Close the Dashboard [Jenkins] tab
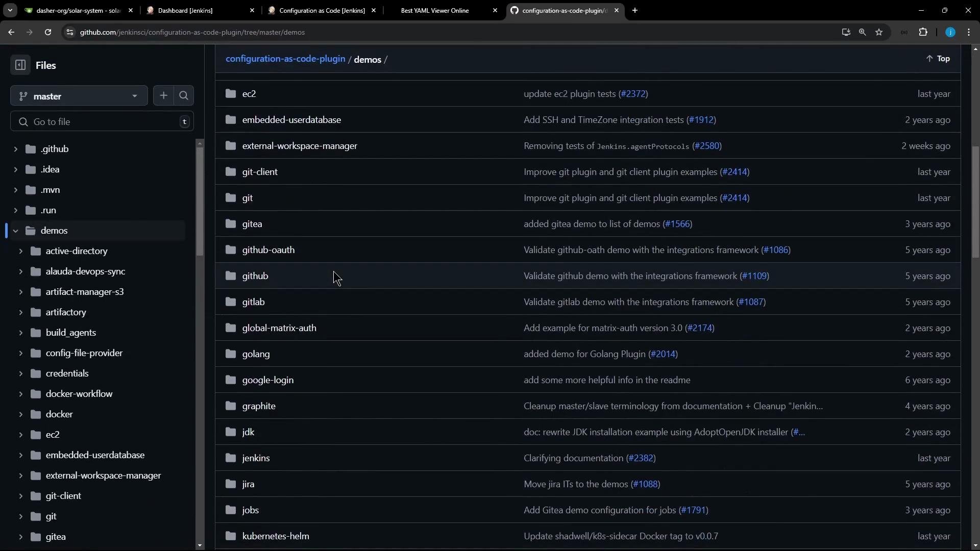Screen dimensions: 980x551 pyautogui.click(x=252, y=10)
